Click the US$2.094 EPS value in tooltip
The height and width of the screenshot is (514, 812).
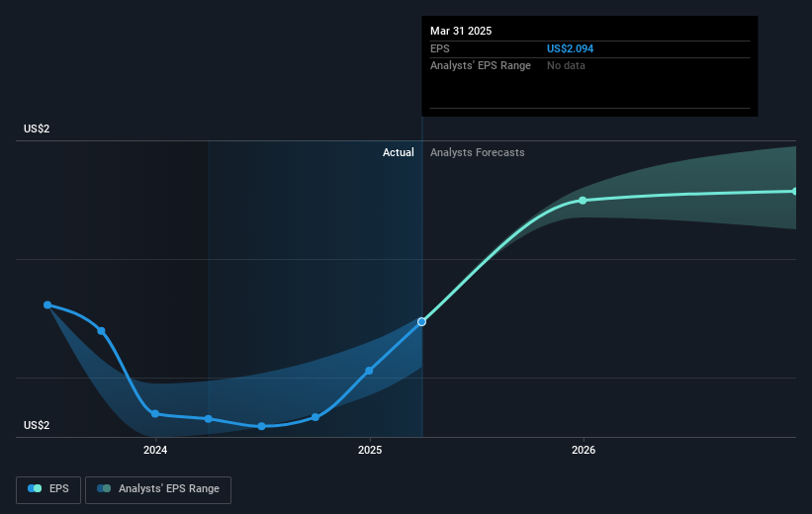point(570,48)
